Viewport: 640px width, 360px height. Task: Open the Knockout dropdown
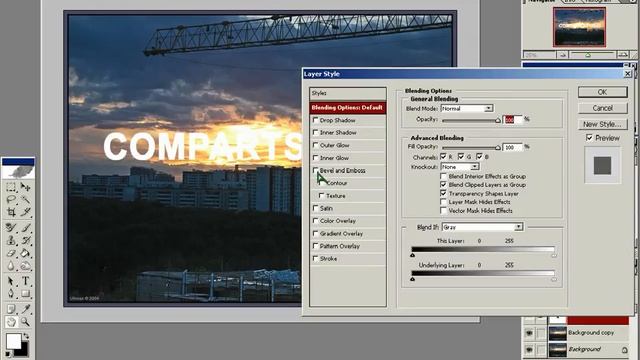tap(474, 167)
